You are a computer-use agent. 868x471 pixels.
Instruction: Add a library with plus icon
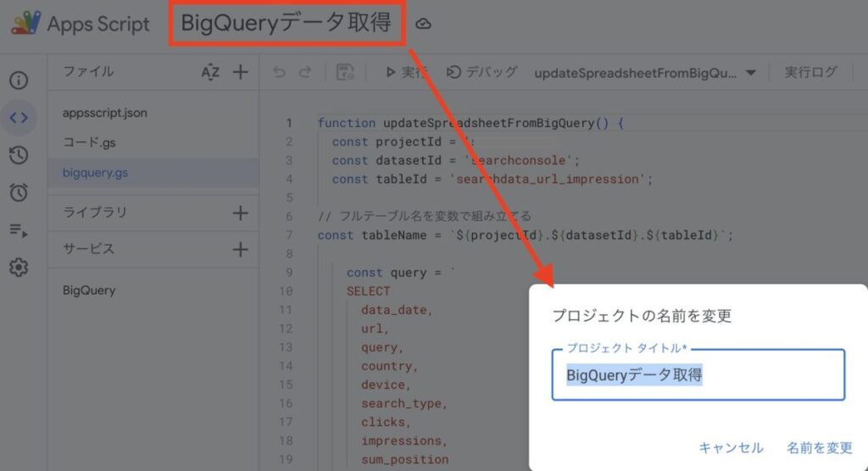[240, 213]
